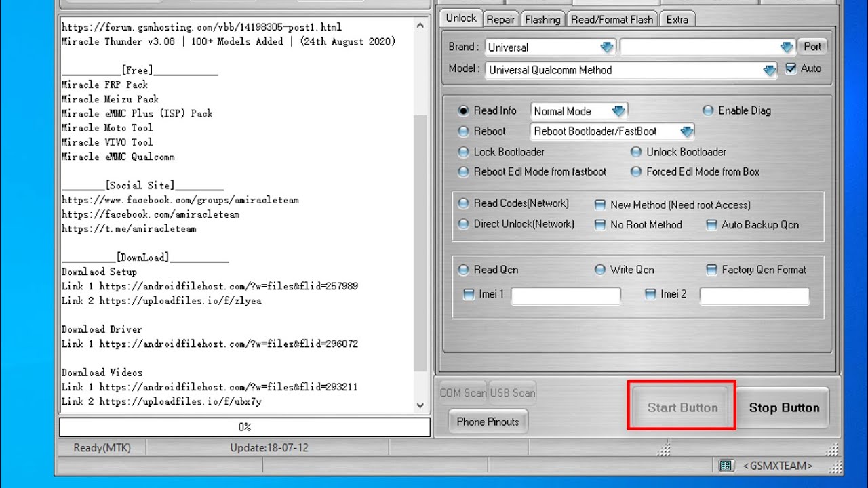Click the GSMXTEAM status bar label
Viewport: 868px width, 488px height.
click(x=777, y=466)
